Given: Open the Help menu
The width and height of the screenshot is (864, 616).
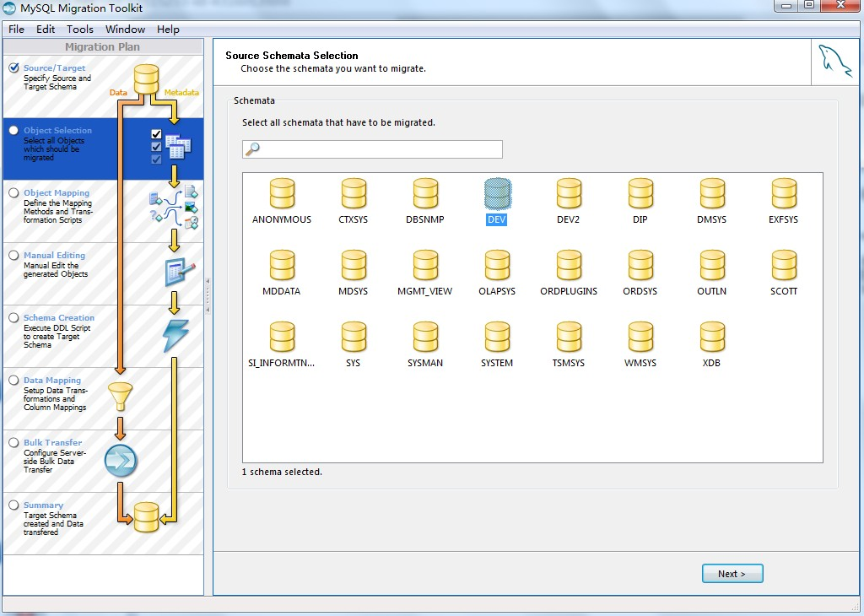Looking at the screenshot, I should point(168,30).
